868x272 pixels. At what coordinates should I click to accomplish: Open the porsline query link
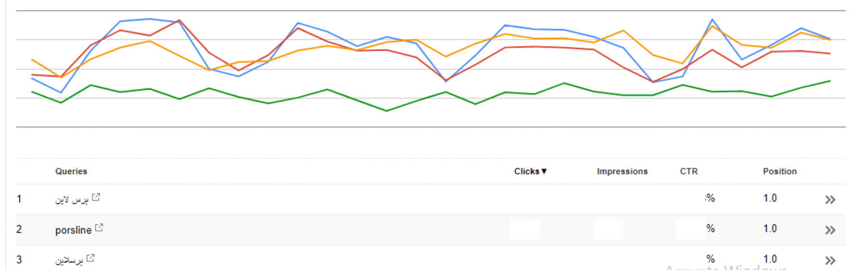click(x=73, y=230)
